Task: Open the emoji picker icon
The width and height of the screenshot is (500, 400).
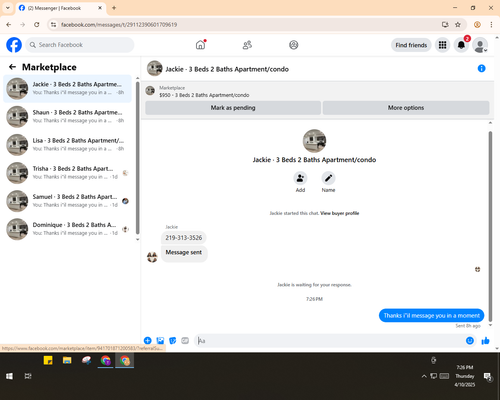Action: [470, 341]
